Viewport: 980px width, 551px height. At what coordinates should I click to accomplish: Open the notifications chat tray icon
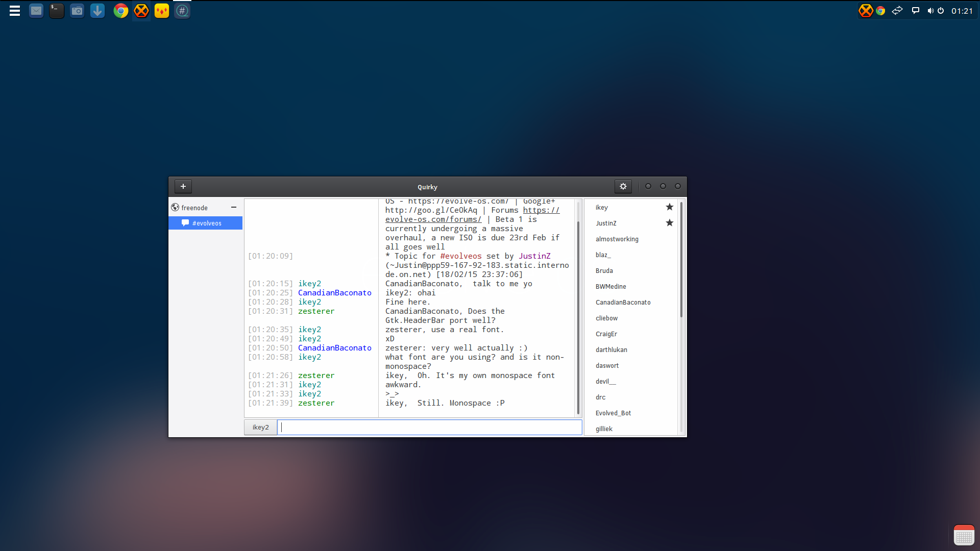pyautogui.click(x=916, y=11)
